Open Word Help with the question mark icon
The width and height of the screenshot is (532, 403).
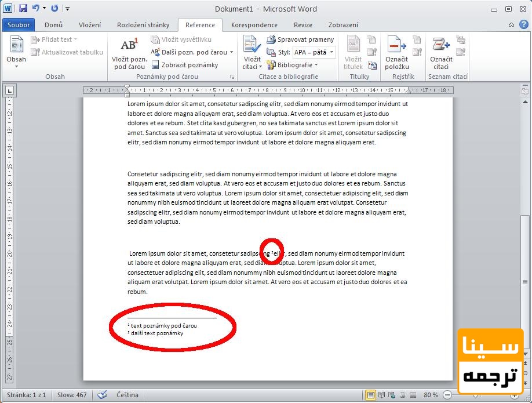click(524, 24)
